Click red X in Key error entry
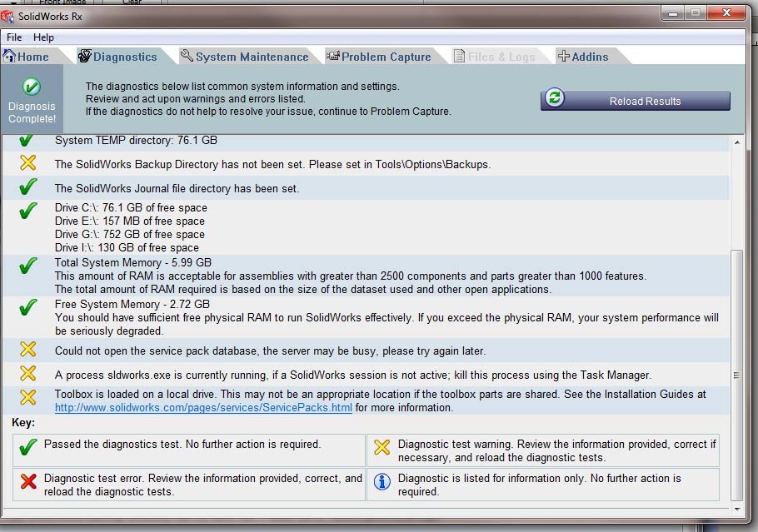This screenshot has width=758, height=532. 28,480
